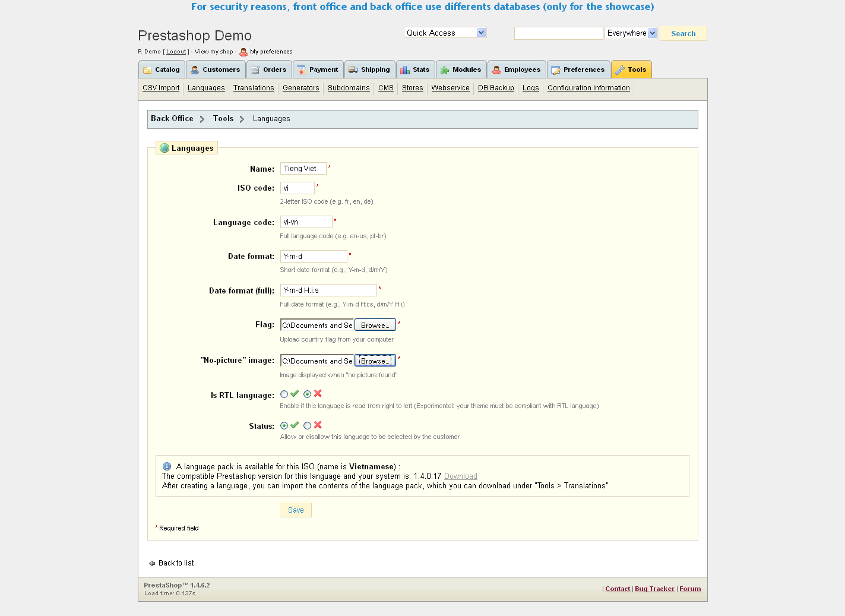
Task: Click the top search text box
Action: coord(558,33)
